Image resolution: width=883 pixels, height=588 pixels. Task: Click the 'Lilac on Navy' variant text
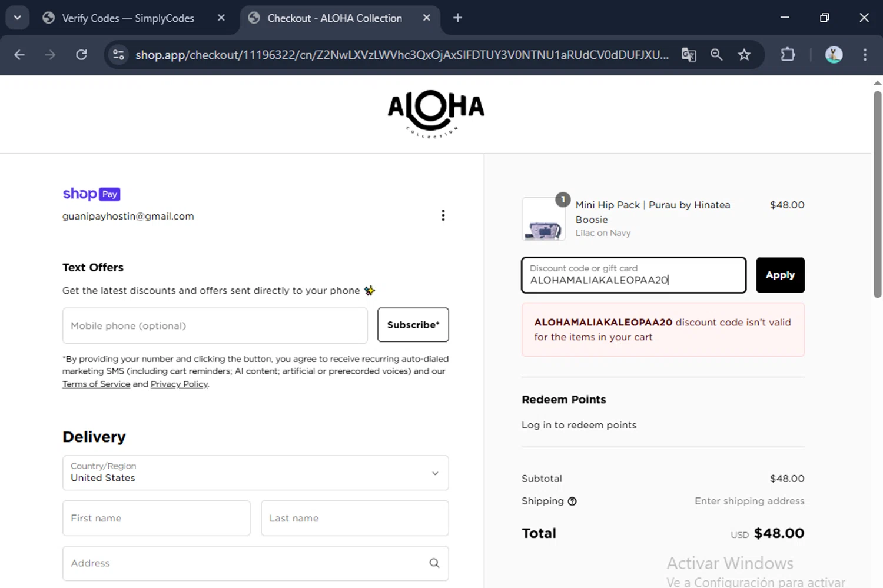[603, 233]
